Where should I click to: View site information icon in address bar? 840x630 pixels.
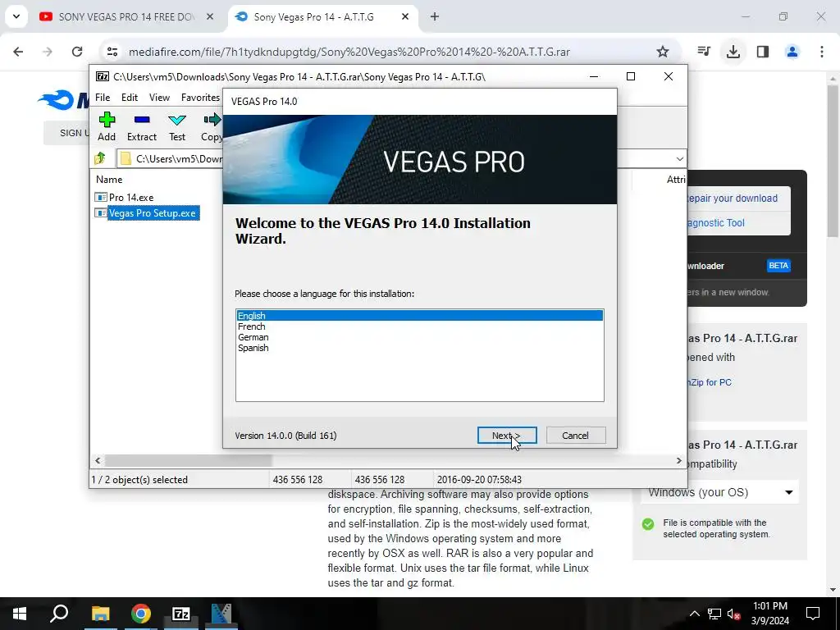112,52
